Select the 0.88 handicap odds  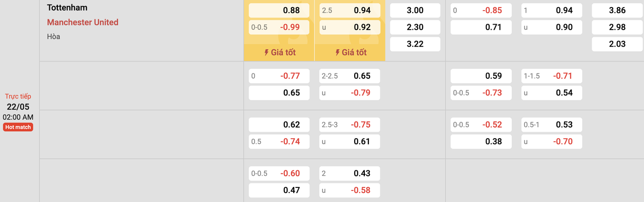[279, 10]
